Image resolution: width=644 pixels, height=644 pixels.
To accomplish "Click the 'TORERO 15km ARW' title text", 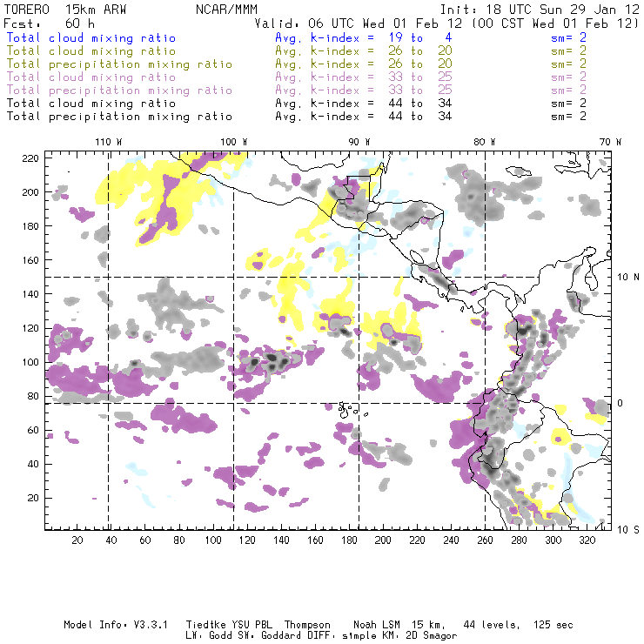I will click(x=65, y=10).
